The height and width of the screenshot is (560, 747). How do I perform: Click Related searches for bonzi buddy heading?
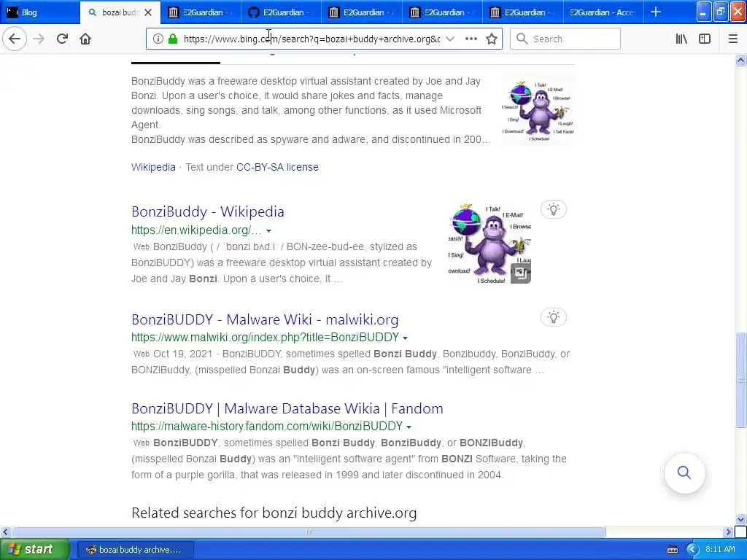pos(274,513)
